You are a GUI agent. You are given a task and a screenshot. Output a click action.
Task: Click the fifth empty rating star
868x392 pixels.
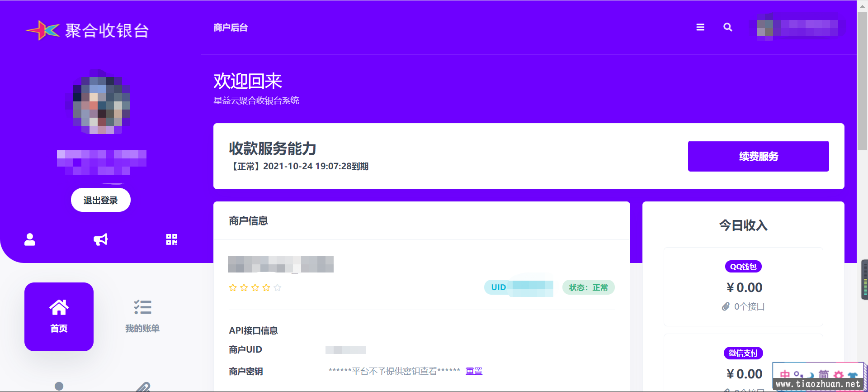278,287
